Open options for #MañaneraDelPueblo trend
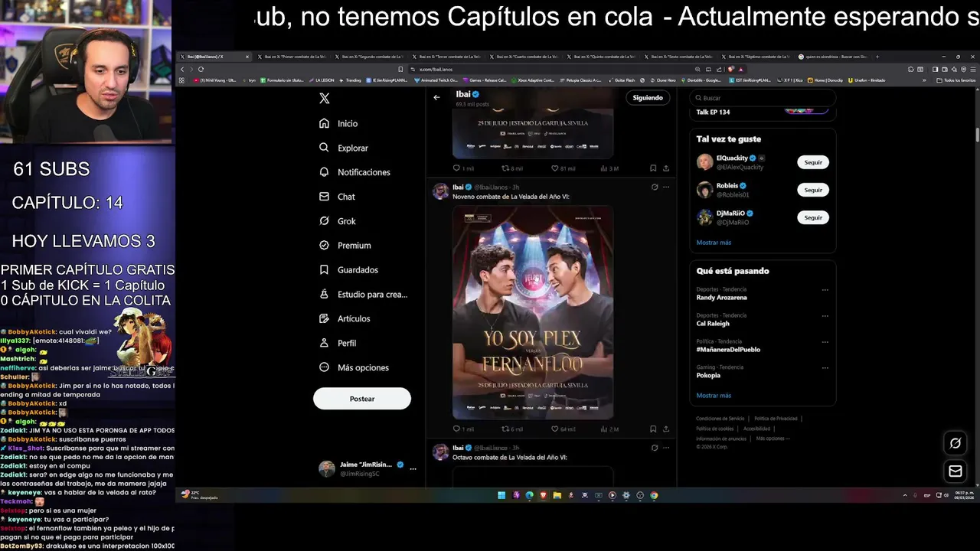 point(825,342)
